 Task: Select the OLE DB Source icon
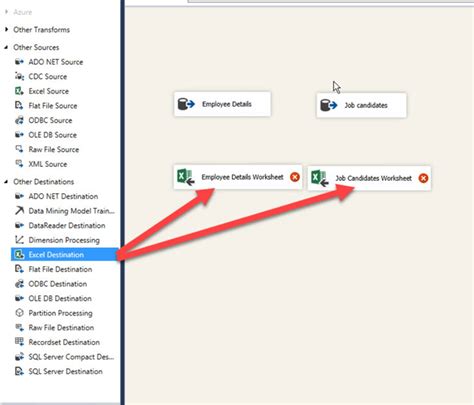pos(19,135)
